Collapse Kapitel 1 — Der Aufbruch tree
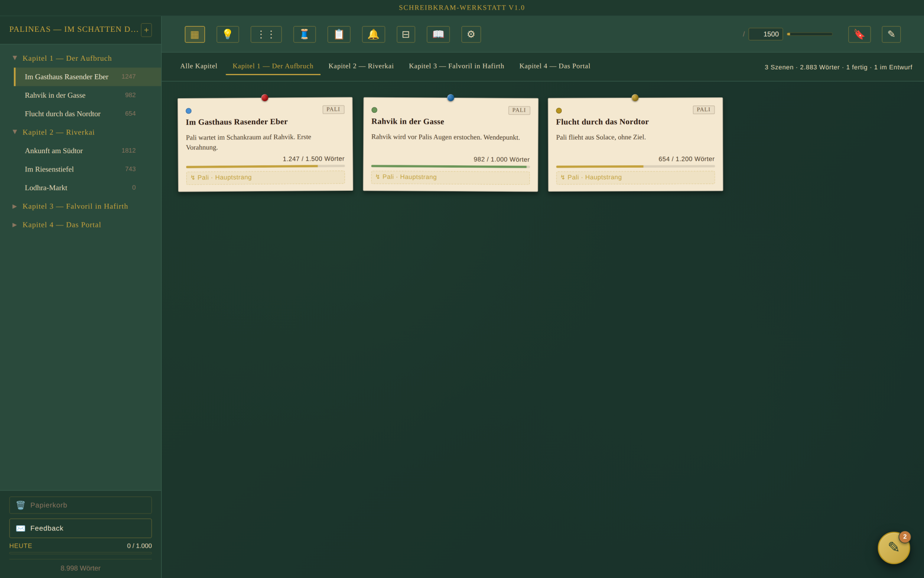 tap(15, 58)
